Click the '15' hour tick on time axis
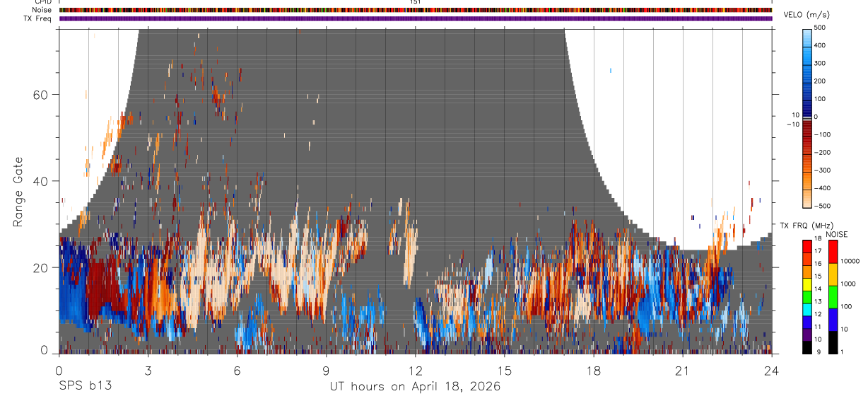 (505, 371)
